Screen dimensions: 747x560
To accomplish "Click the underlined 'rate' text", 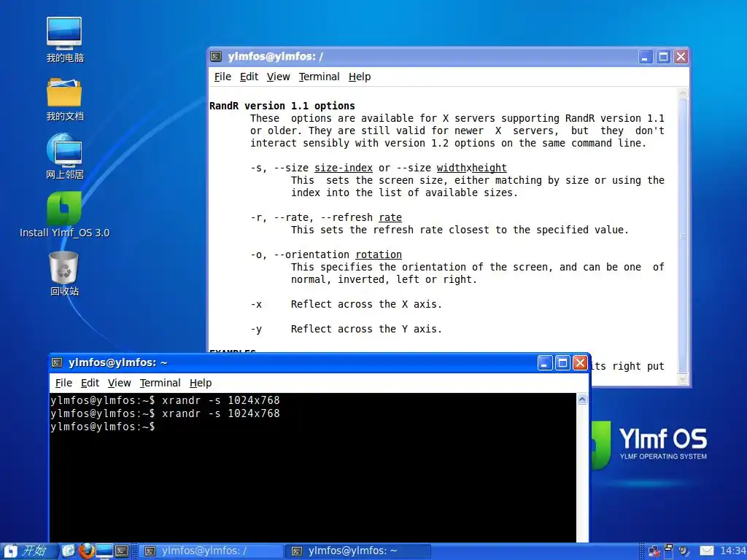I will click(390, 217).
